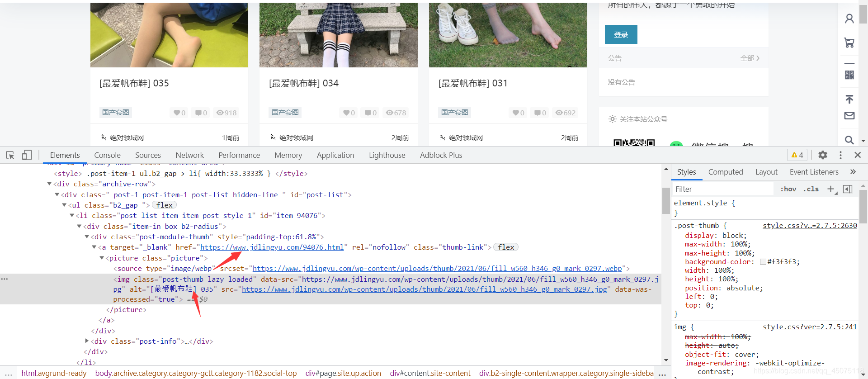Open href link 94076.html in DOM tree
Viewport: 868px width, 379px height.
click(x=272, y=247)
